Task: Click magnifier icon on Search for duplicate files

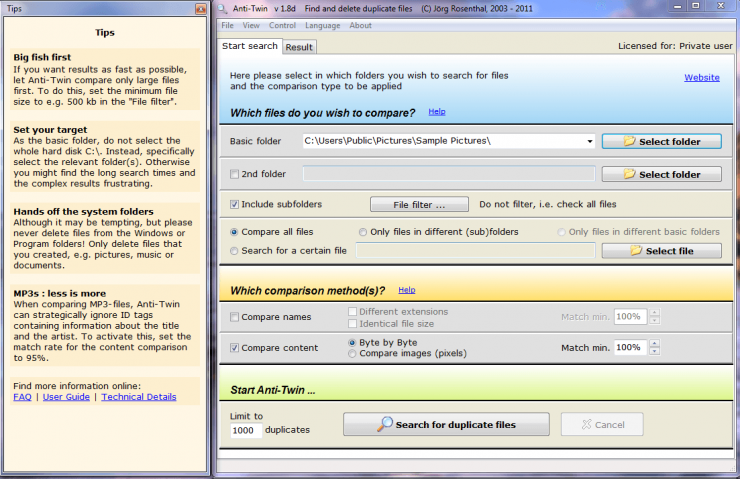Action: click(x=385, y=424)
